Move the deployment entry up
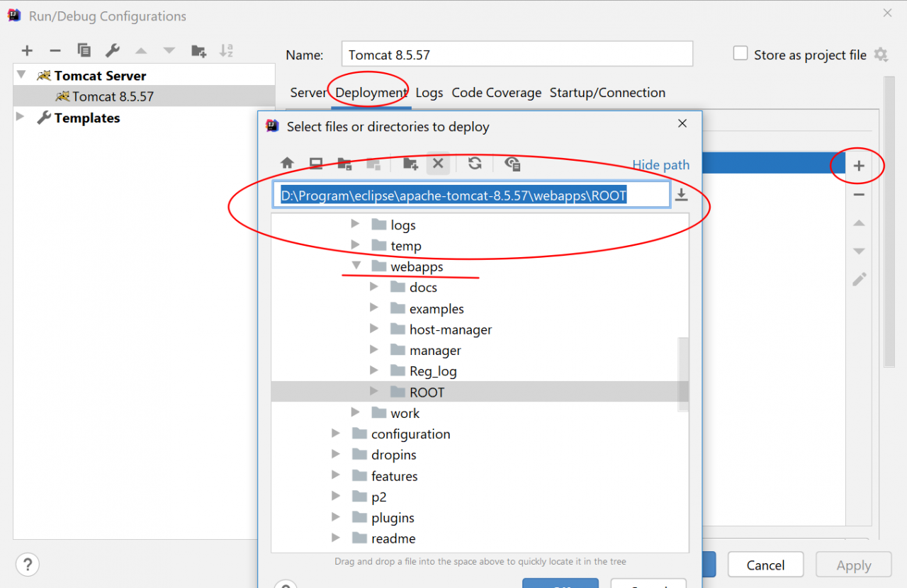 (859, 223)
